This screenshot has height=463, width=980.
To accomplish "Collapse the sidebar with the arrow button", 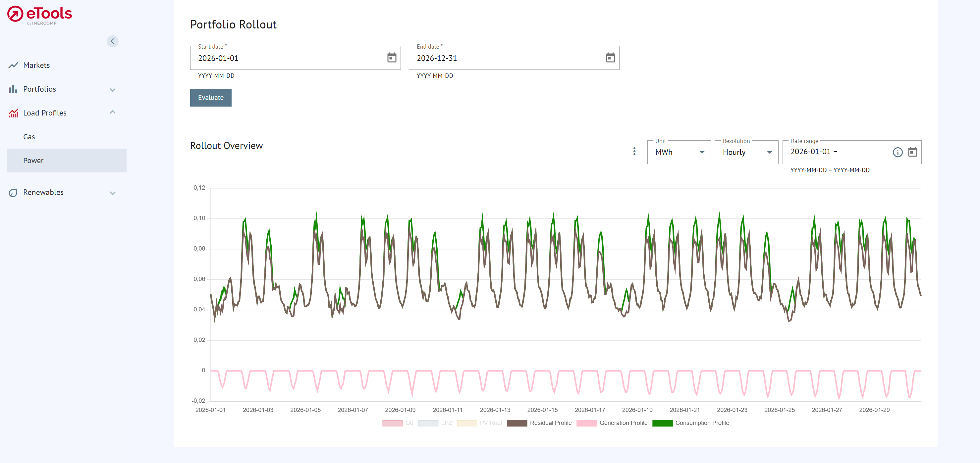I will click(112, 41).
